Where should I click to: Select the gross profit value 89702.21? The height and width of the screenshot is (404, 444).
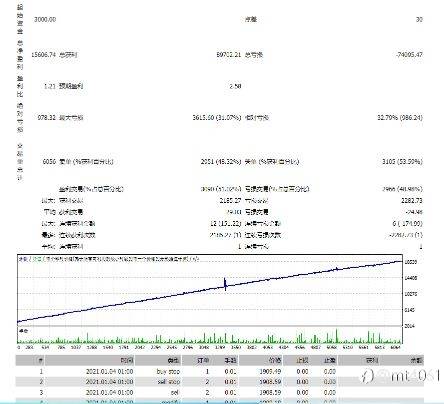point(228,55)
